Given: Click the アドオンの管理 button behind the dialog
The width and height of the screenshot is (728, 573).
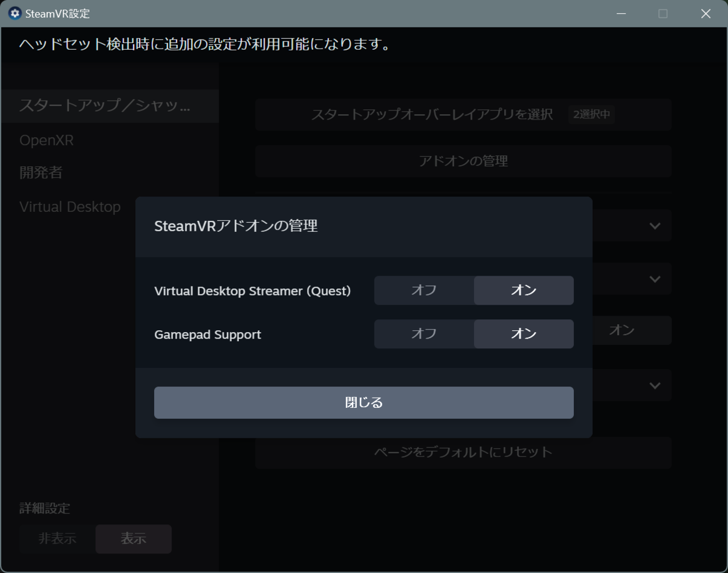Looking at the screenshot, I should 463,161.
